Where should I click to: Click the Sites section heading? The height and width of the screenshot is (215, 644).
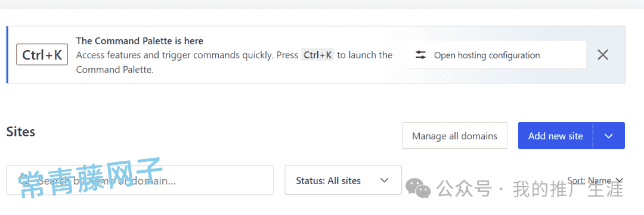(20, 132)
